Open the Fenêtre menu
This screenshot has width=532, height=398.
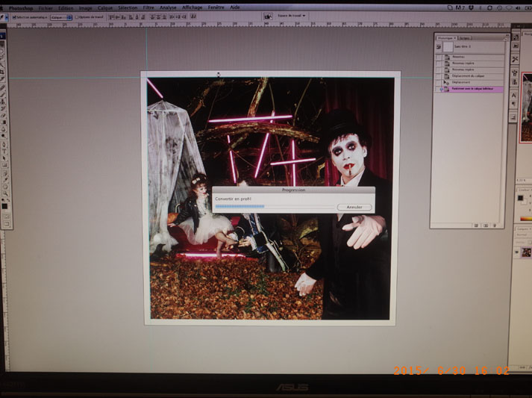(x=216, y=7)
